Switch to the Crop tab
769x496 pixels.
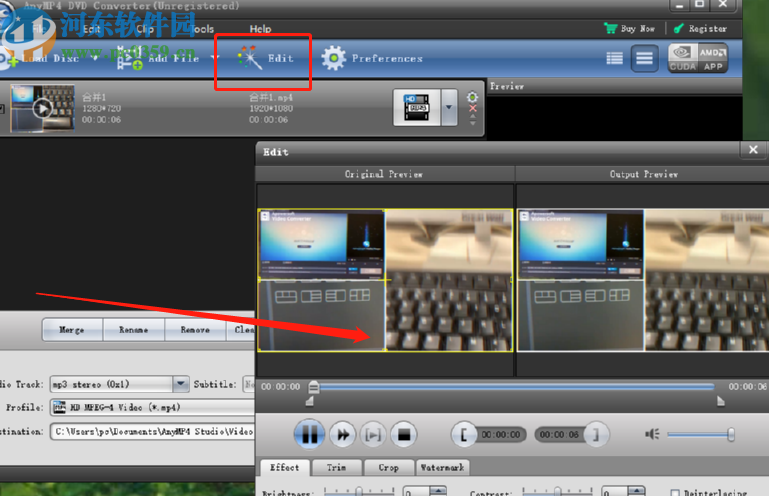(388, 468)
